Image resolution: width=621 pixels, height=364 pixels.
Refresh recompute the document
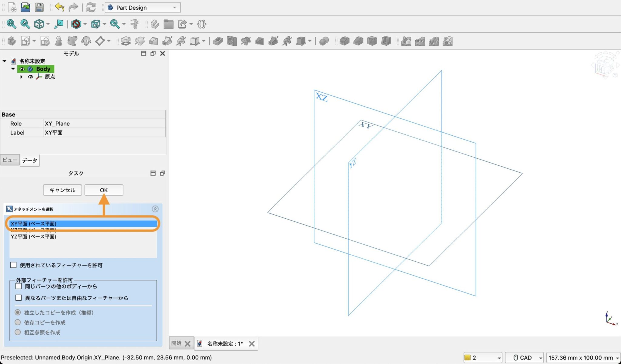pyautogui.click(x=91, y=7)
